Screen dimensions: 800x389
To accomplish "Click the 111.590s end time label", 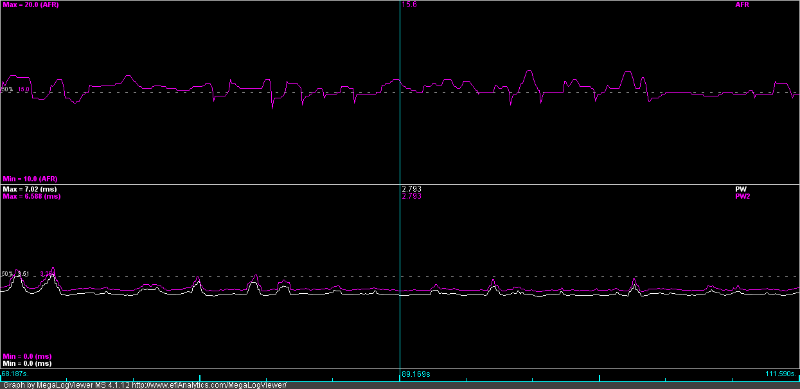I will click(x=780, y=374).
